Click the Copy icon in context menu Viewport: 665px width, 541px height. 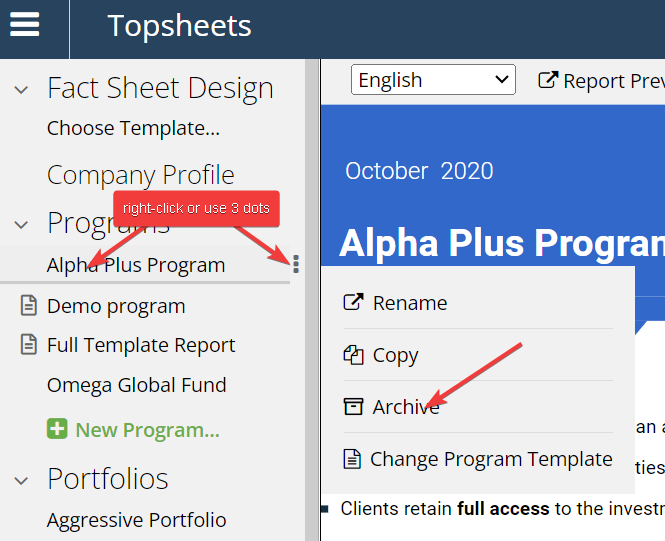tap(353, 355)
